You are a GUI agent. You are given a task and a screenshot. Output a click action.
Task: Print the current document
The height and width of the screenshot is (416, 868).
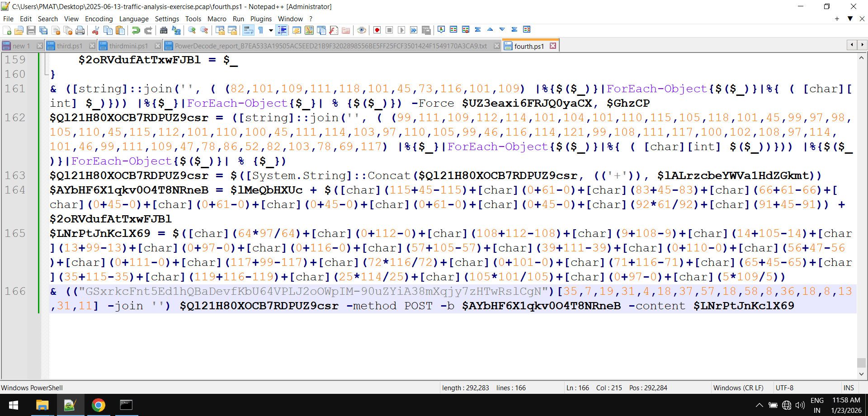80,30
